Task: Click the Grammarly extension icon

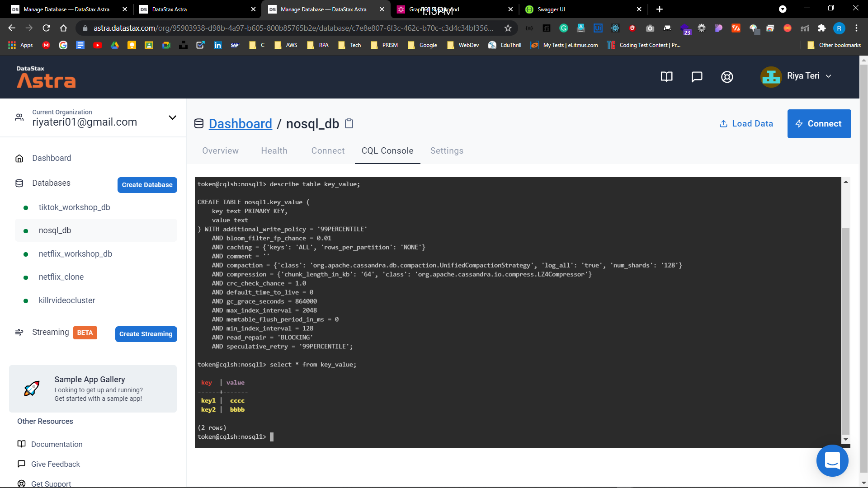Action: point(563,28)
